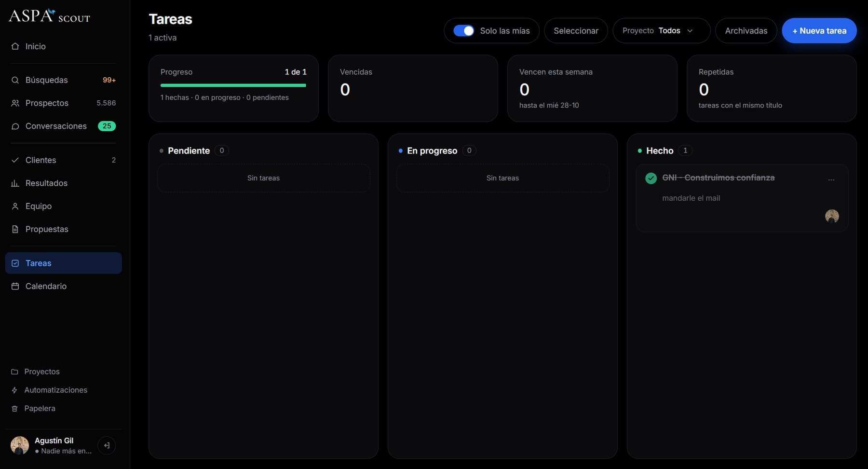Click the ASPA Scout logo
This screenshot has height=469, width=868.
[x=49, y=16]
